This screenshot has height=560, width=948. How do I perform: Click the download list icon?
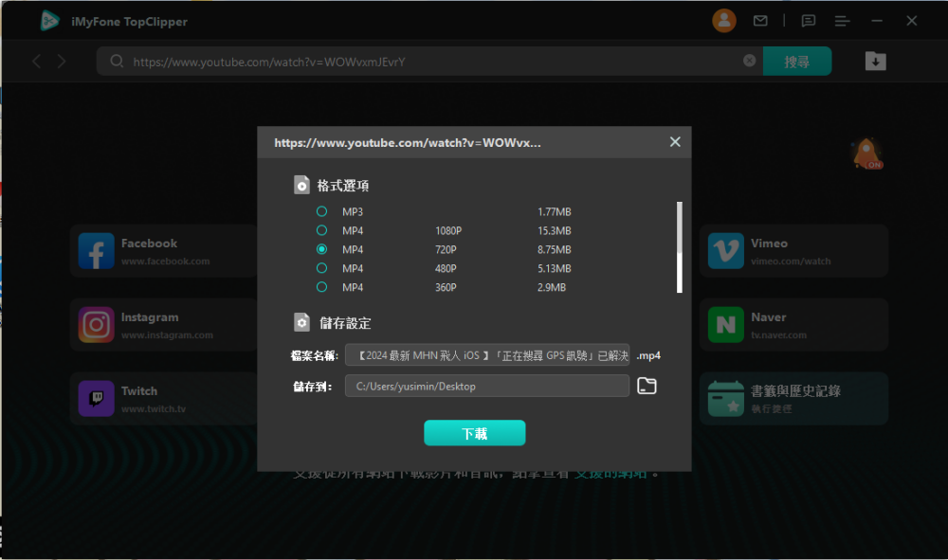tap(875, 61)
